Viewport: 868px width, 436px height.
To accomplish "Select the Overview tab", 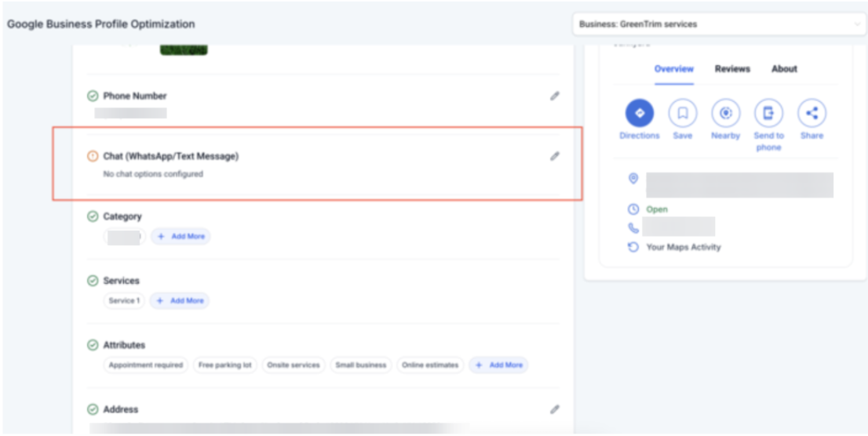I will [x=674, y=69].
